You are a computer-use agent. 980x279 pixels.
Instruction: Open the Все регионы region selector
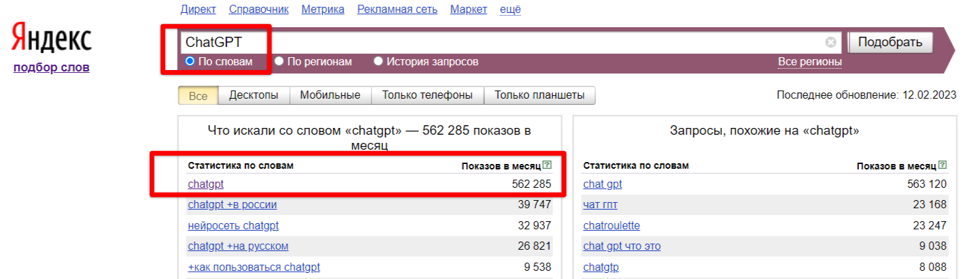(x=810, y=62)
